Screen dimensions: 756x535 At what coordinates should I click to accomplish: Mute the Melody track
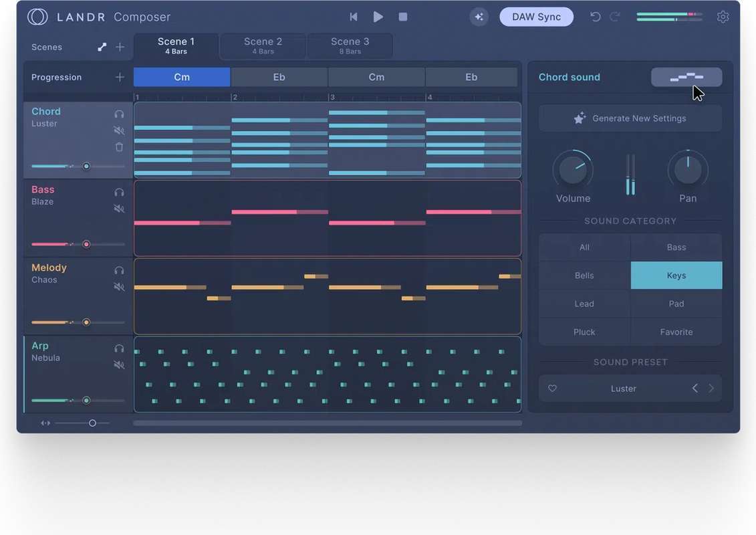pyautogui.click(x=119, y=287)
